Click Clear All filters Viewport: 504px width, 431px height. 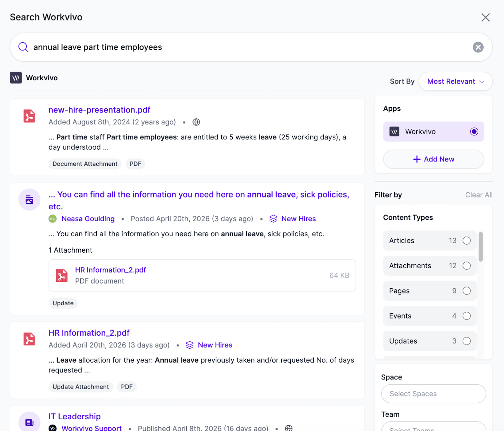coord(479,195)
